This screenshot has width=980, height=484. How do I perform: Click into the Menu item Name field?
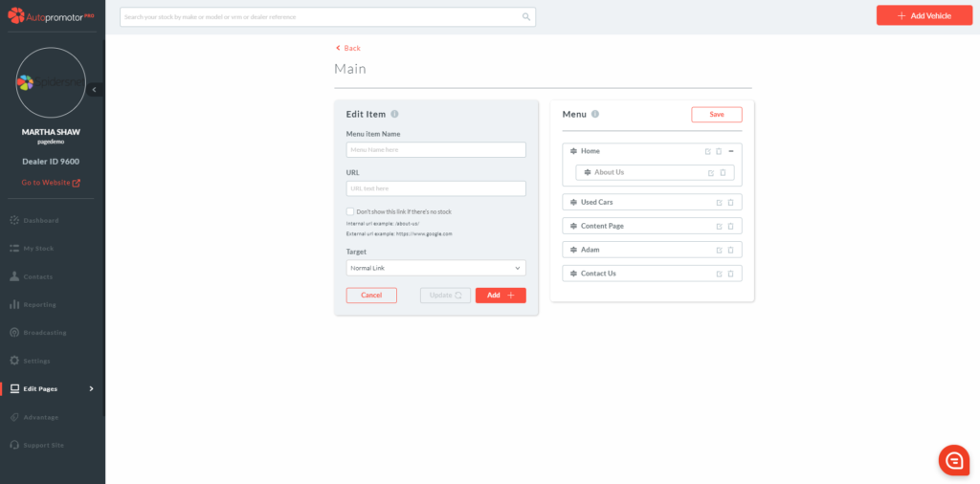435,150
